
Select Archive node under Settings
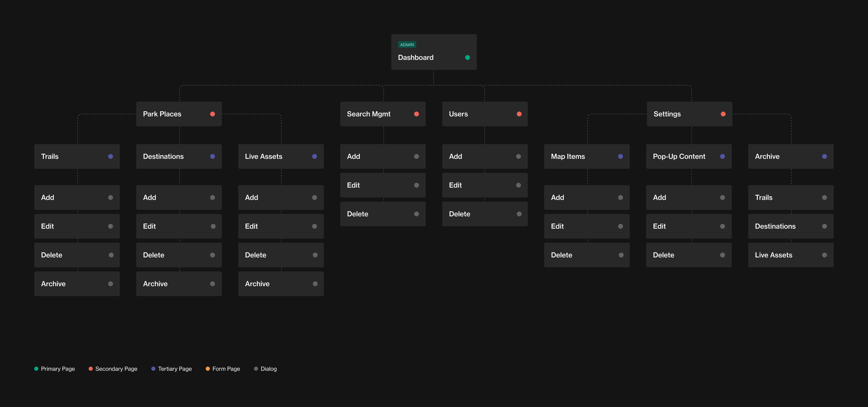791,157
